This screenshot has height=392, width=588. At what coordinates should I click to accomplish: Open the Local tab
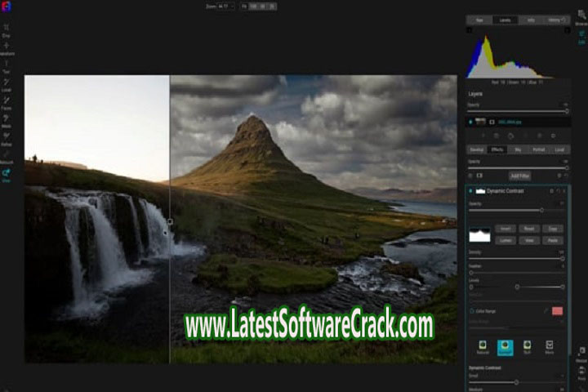(559, 149)
